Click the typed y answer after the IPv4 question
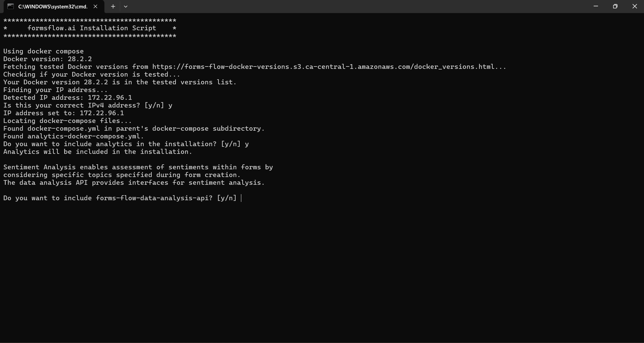This screenshot has height=343, width=644. click(x=170, y=105)
